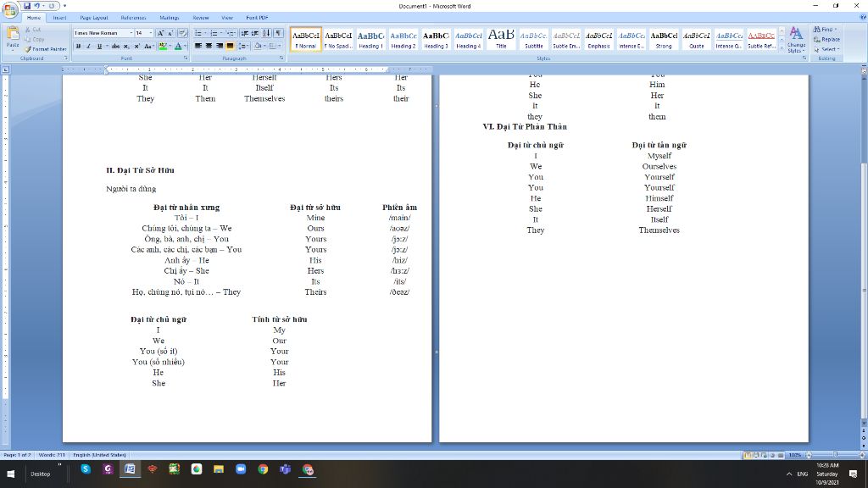Screen dimensions: 868x488
Task: Open Change Styles menu
Action: click(796, 39)
